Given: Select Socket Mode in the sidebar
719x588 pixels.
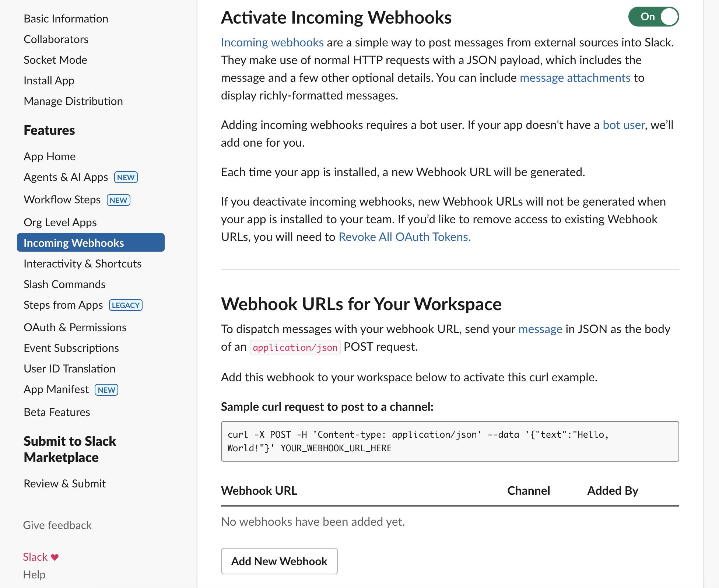Looking at the screenshot, I should click(x=55, y=60).
